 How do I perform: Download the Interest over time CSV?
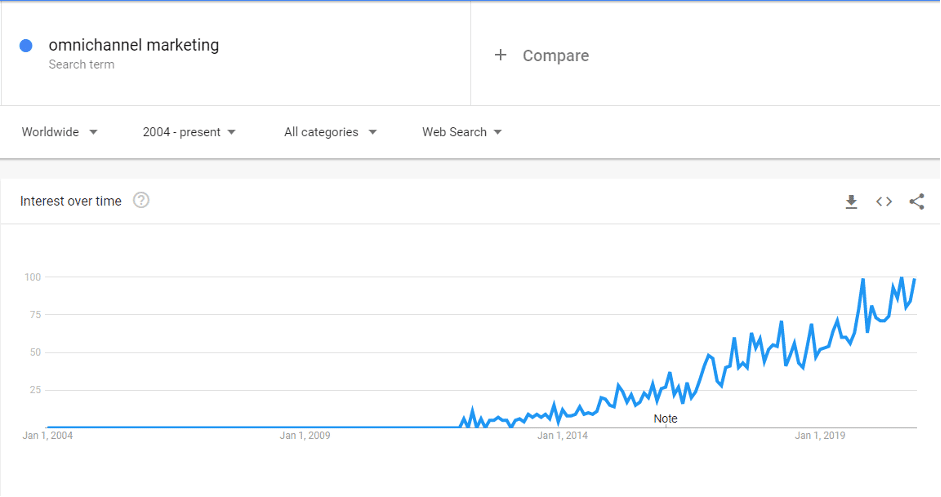[851, 202]
